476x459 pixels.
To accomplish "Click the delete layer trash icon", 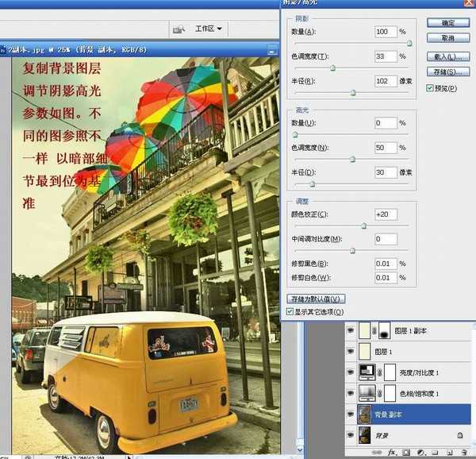I will click(x=463, y=453).
